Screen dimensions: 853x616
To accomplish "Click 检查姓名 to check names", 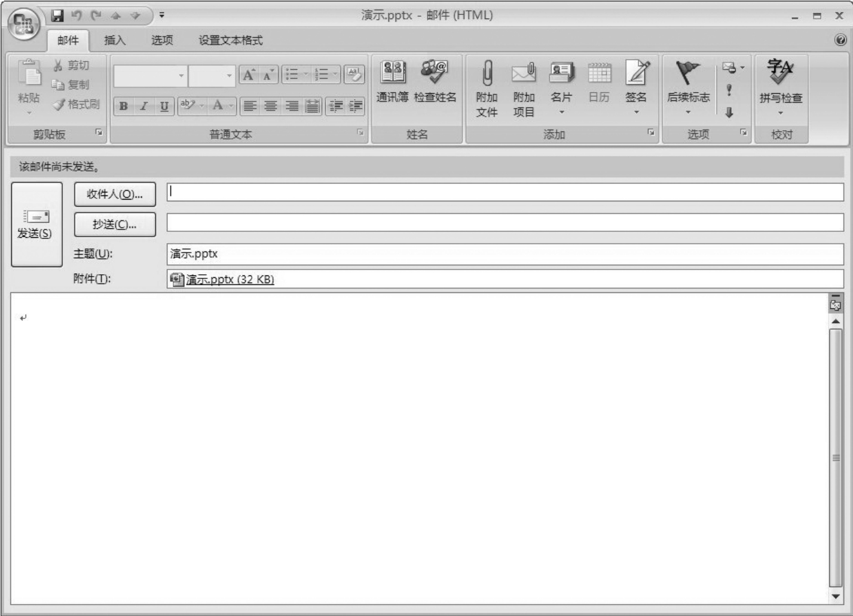I will coord(435,82).
